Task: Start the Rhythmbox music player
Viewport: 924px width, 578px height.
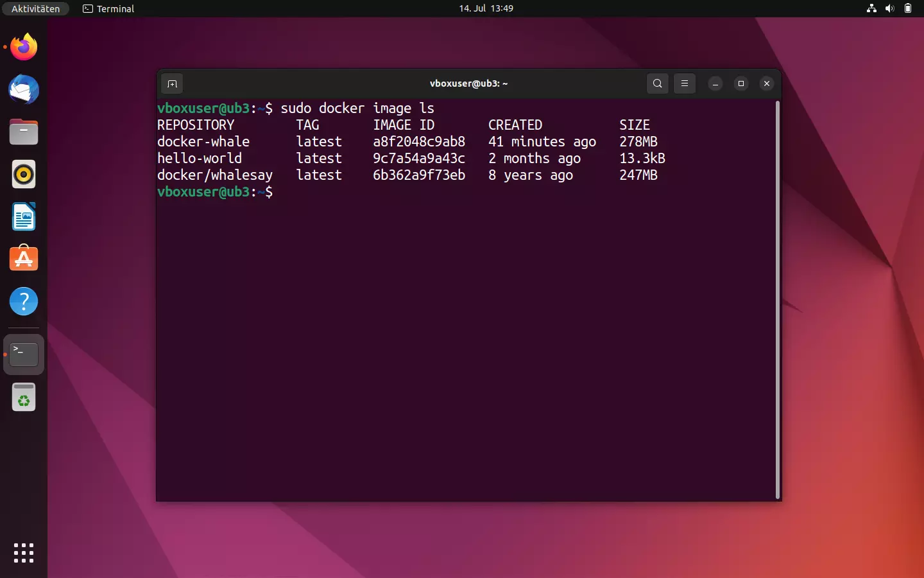Action: click(23, 174)
